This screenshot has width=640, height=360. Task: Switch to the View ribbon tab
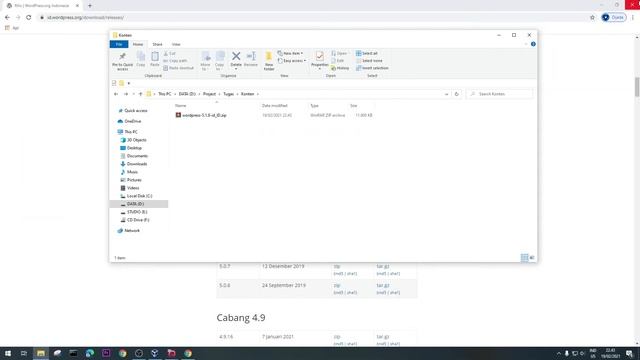(x=176, y=44)
